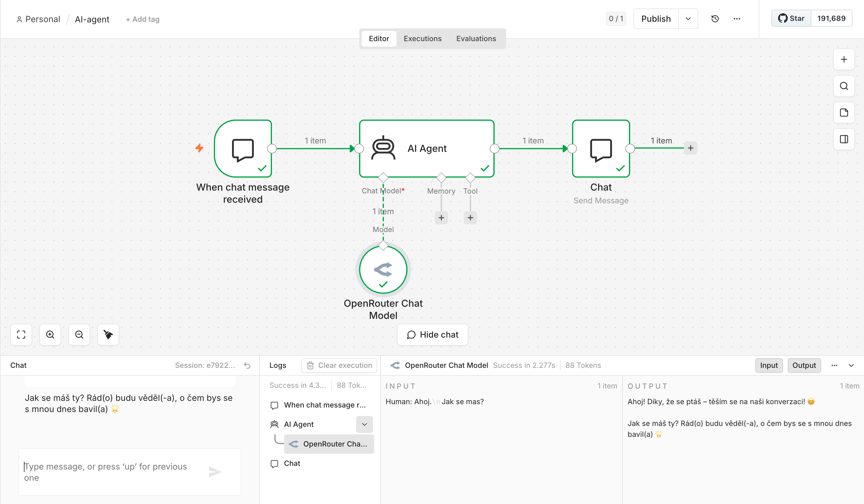Image resolution: width=864 pixels, height=504 pixels.
Task: Zoom in on the workflow canvas
Action: click(51, 335)
